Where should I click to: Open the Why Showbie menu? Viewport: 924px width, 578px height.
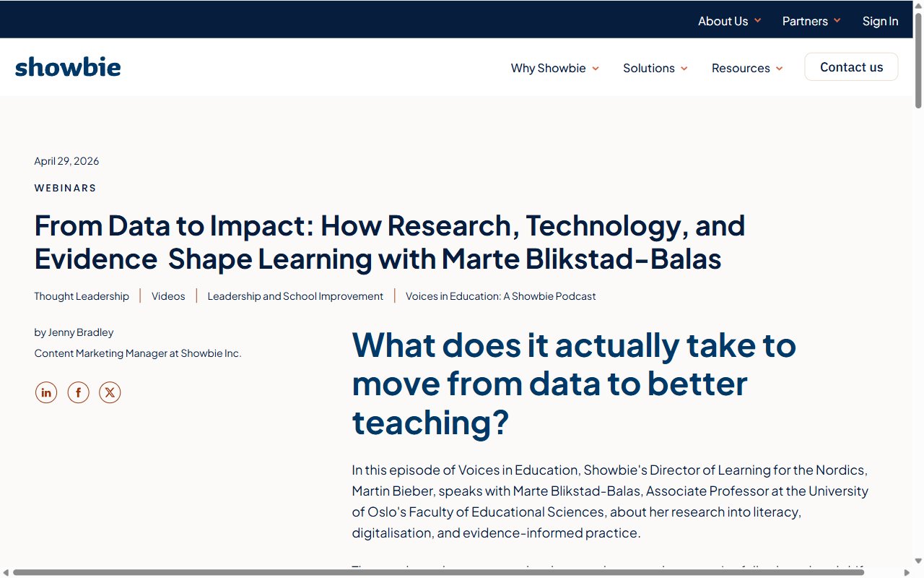555,68
